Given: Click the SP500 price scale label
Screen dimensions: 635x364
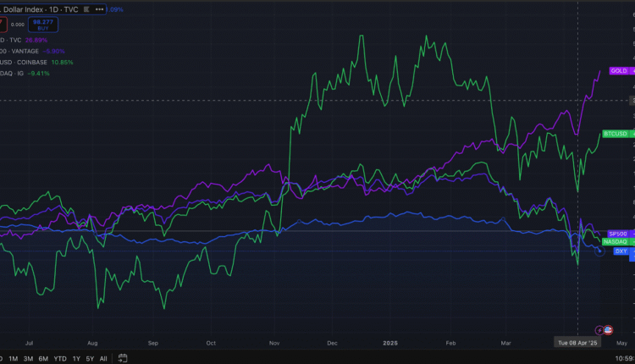Looking at the screenshot, I should tap(617, 234).
